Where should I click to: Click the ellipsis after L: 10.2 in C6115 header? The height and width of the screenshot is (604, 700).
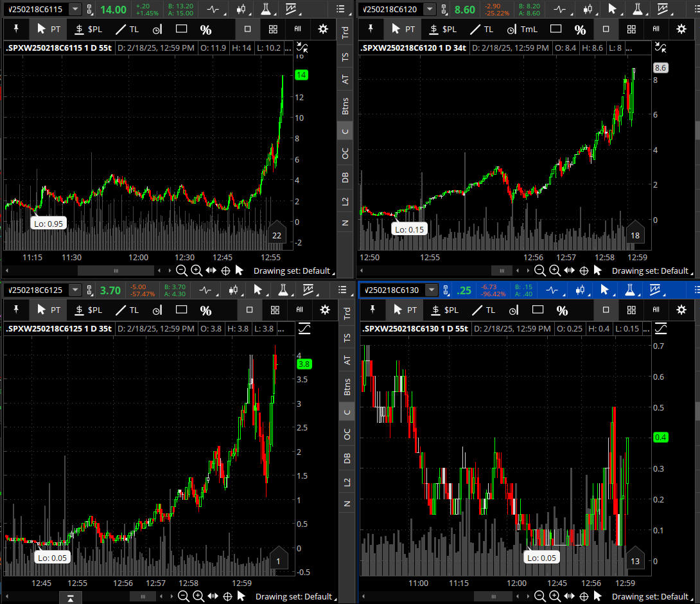288,48
